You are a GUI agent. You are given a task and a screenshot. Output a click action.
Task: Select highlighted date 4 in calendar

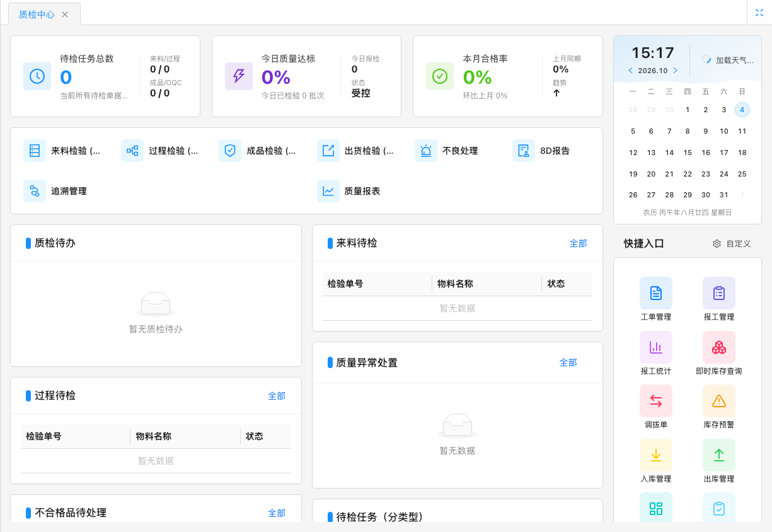[x=742, y=110]
